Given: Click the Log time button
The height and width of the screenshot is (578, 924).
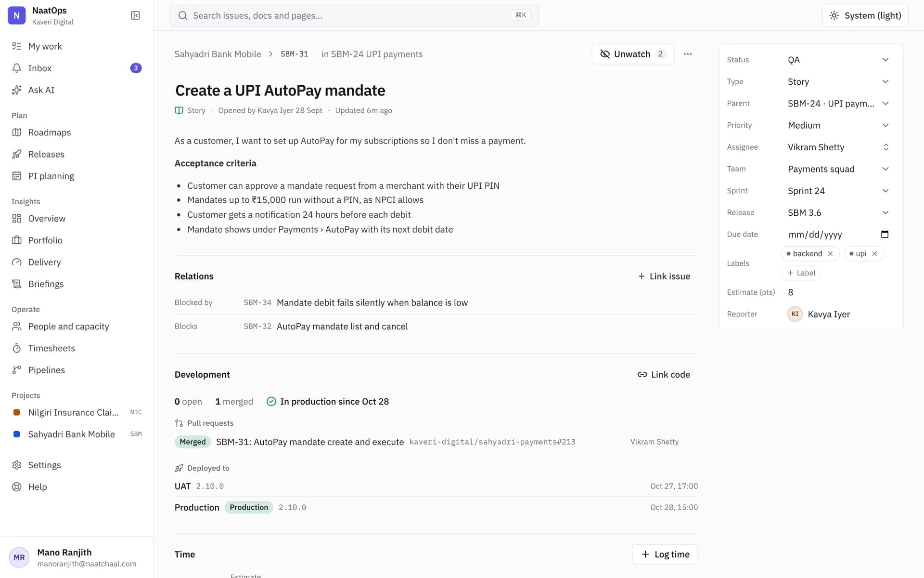Looking at the screenshot, I should pos(665,554).
